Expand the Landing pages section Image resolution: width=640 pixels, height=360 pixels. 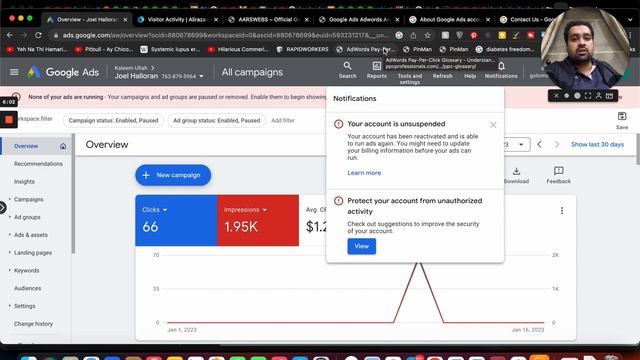[10, 253]
